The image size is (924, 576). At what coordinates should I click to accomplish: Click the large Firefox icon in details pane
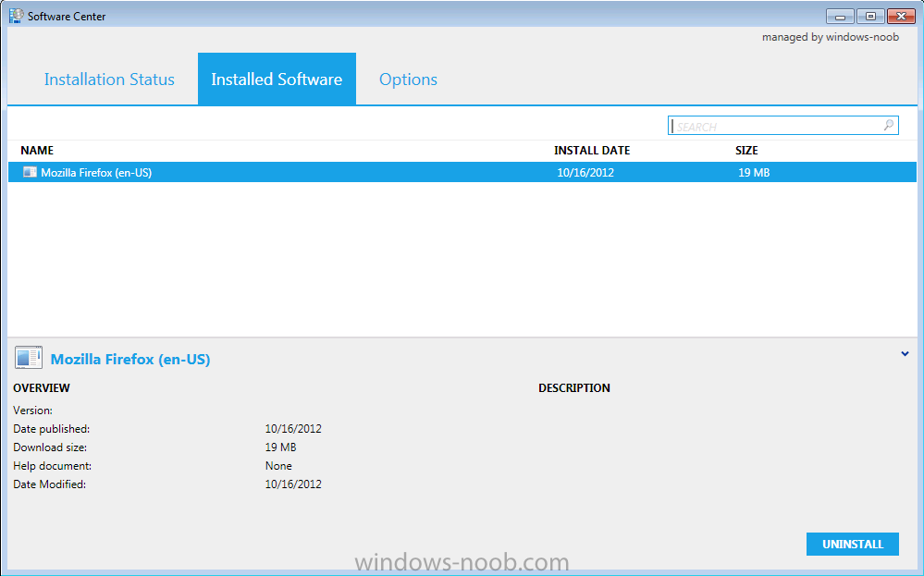(x=29, y=358)
